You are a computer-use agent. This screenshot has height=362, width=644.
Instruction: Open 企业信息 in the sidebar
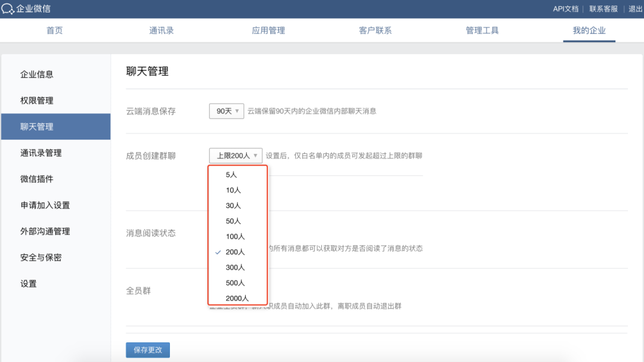(37, 75)
